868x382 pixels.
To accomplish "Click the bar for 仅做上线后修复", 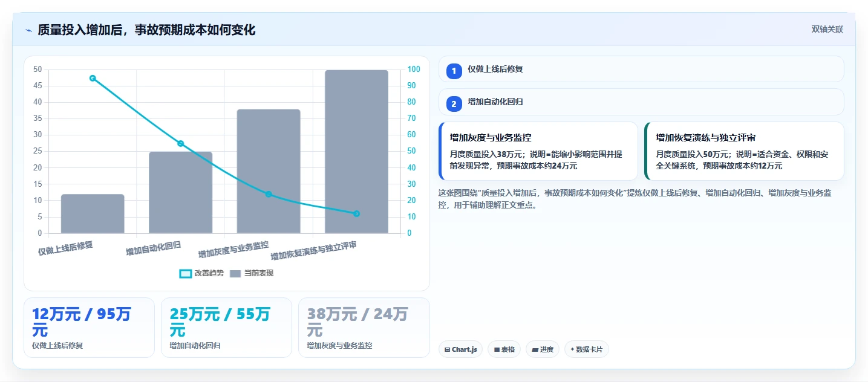I will click(93, 214).
